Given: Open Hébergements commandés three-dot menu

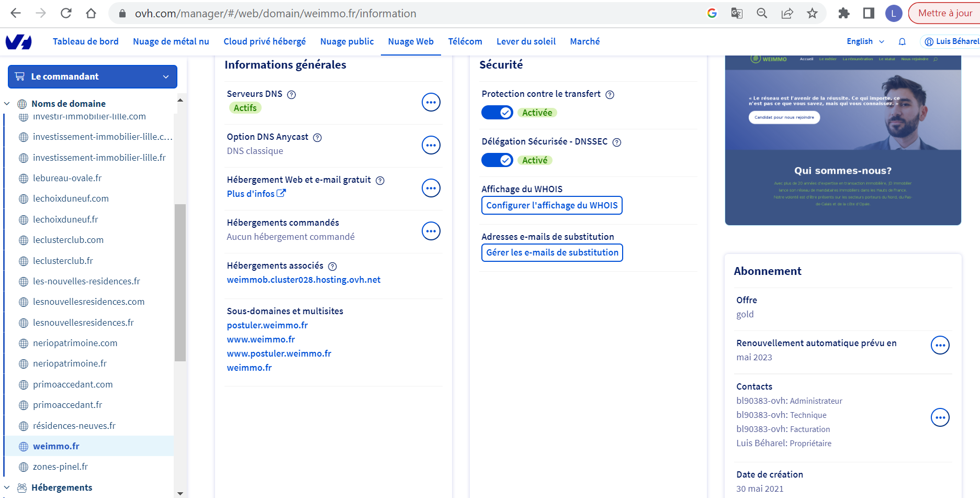Looking at the screenshot, I should 431,231.
